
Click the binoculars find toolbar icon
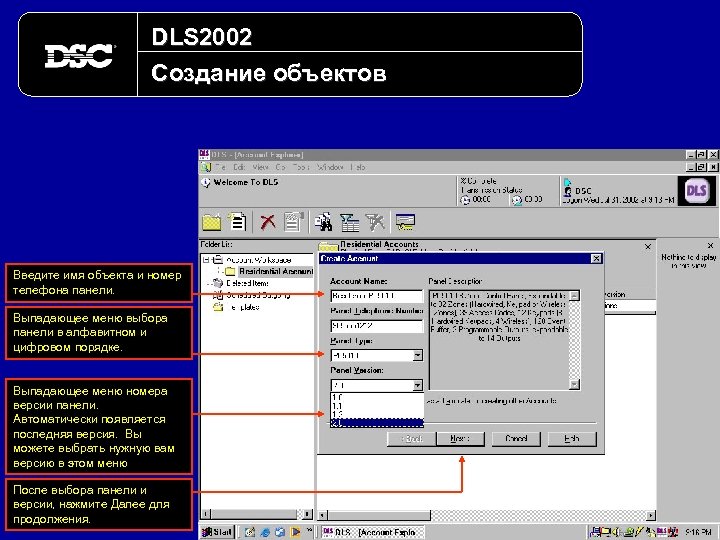[x=324, y=222]
